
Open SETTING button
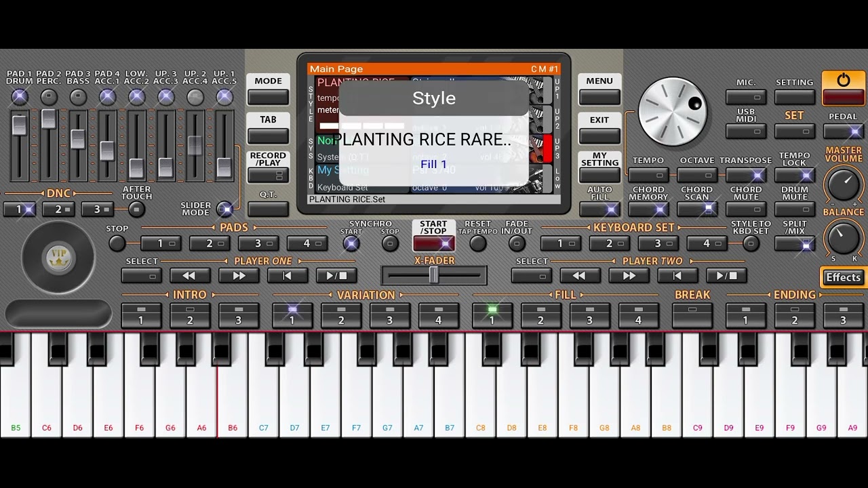[x=795, y=97]
